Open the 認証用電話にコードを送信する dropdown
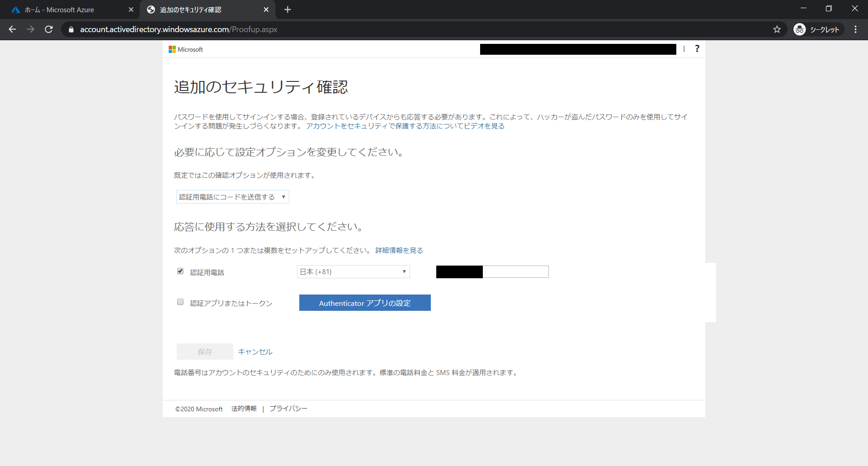The image size is (868, 466). [232, 197]
